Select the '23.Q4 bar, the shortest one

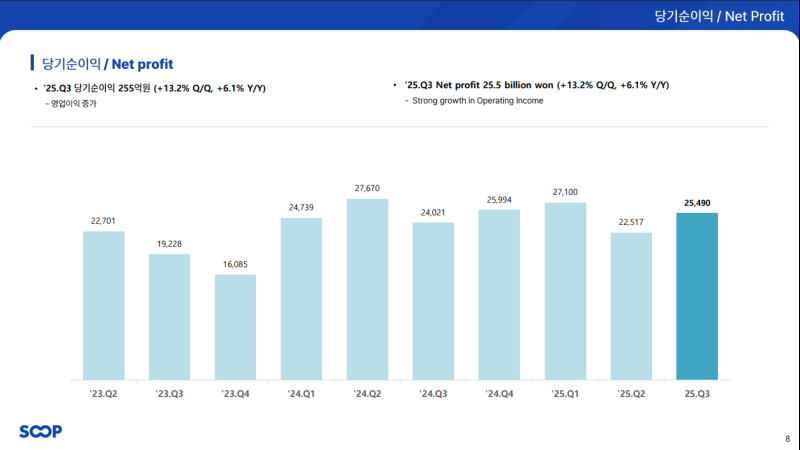(235, 327)
